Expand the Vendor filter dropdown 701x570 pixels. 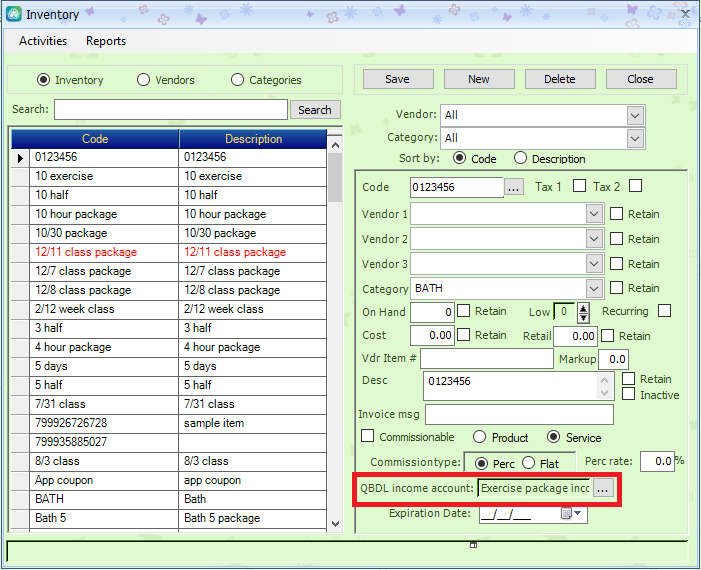[x=635, y=115]
